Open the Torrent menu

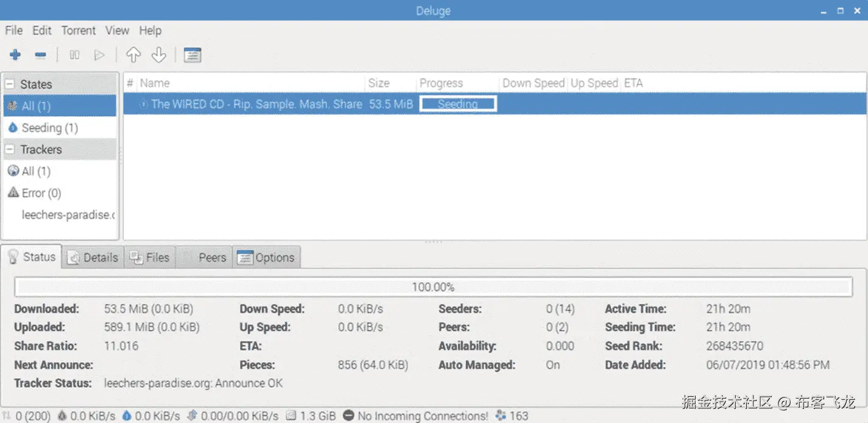point(79,30)
